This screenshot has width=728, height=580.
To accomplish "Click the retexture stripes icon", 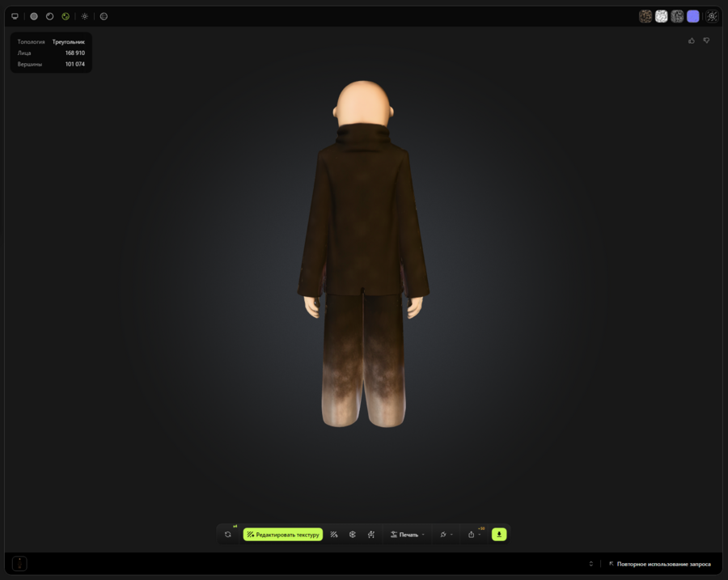I will click(334, 535).
